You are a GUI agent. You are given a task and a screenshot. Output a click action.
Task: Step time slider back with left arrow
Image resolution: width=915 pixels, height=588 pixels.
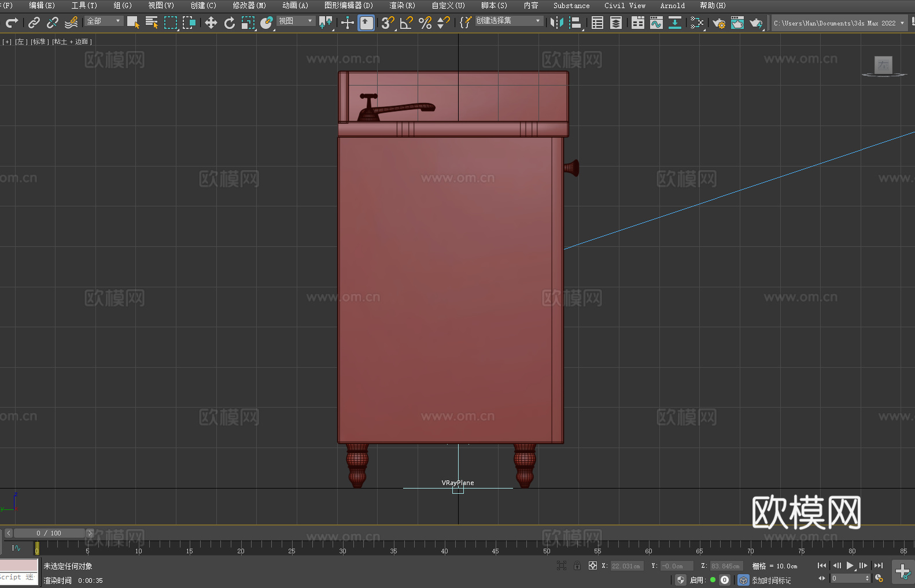tap(8, 533)
